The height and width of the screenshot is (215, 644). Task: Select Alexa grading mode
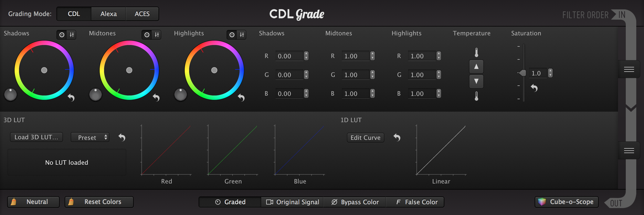109,14
